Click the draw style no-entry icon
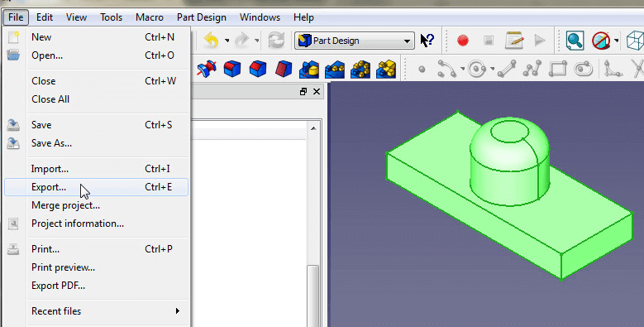Image resolution: width=644 pixels, height=327 pixels. pos(601,41)
